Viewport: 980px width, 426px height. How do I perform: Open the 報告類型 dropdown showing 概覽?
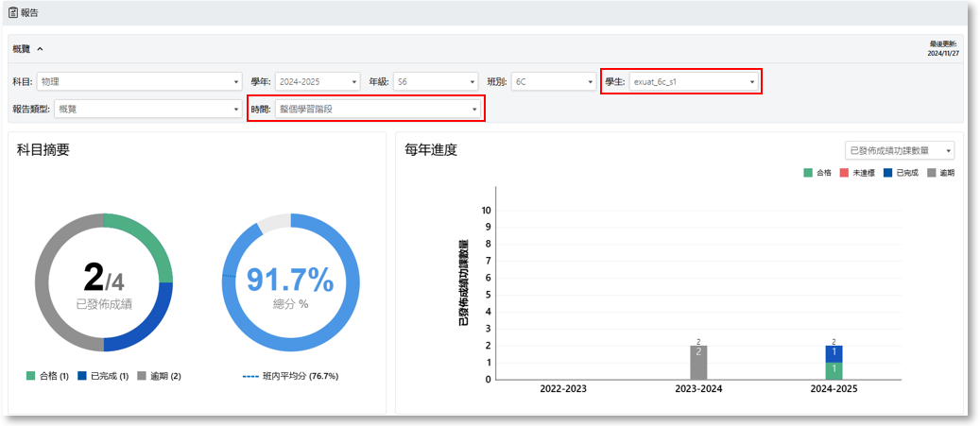click(147, 110)
